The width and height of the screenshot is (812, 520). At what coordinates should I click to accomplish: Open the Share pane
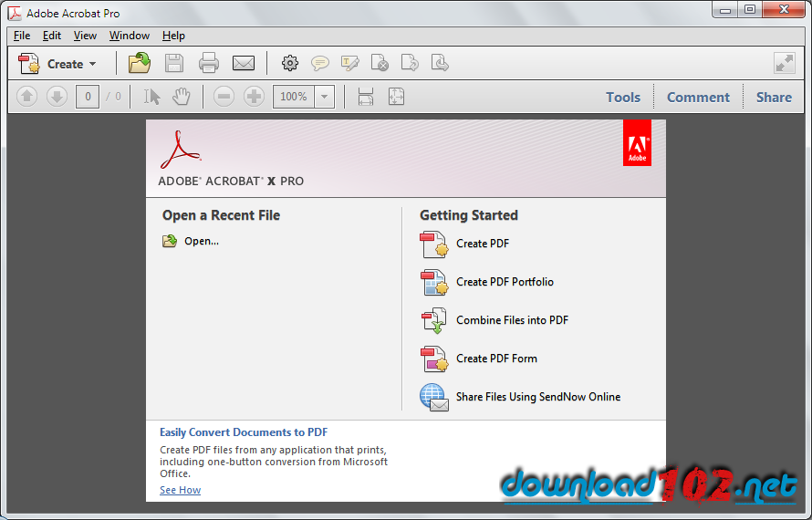pyautogui.click(x=774, y=98)
